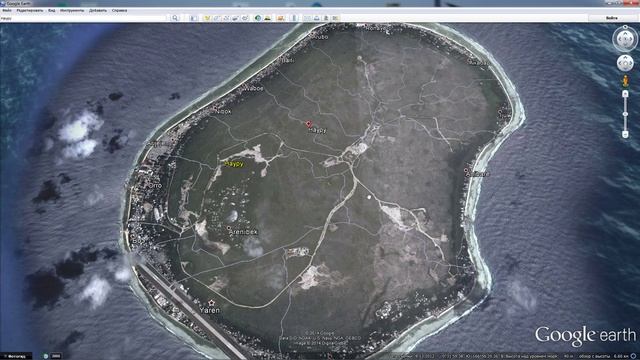Select the Ruler tool icon
640x360 pixels.
point(294,18)
